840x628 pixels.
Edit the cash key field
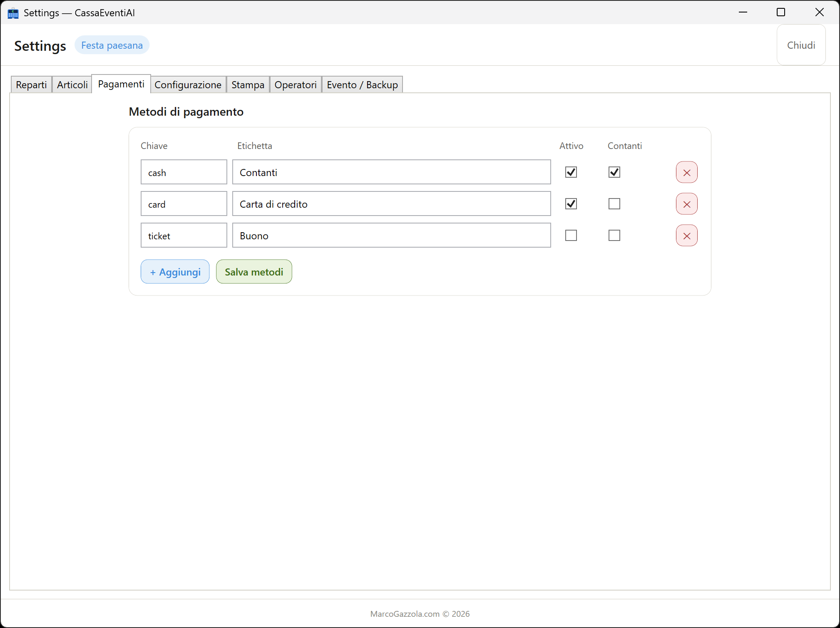click(x=184, y=172)
